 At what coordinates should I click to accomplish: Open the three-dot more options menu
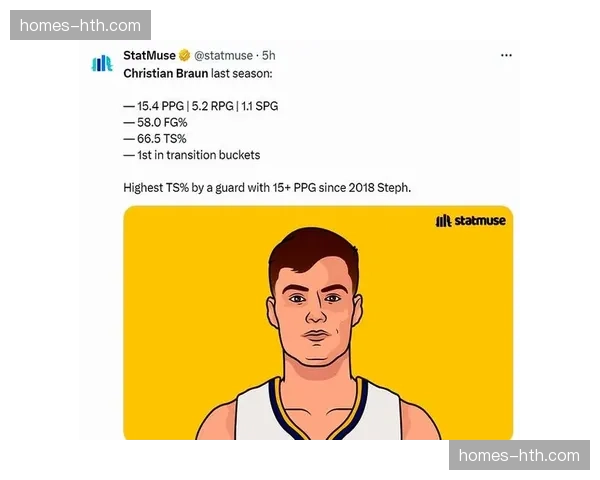tap(506, 56)
